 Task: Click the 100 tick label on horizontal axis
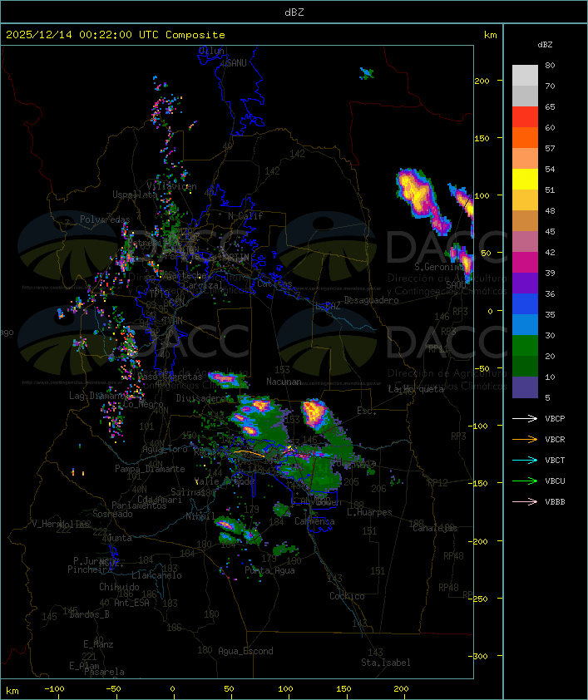click(285, 689)
